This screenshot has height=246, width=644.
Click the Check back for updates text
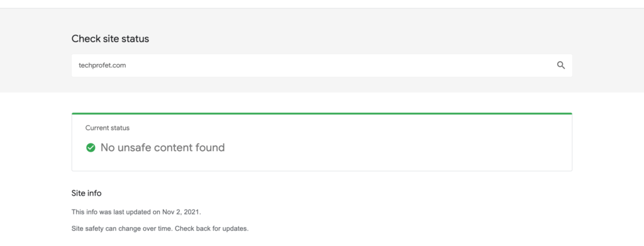[212, 228]
